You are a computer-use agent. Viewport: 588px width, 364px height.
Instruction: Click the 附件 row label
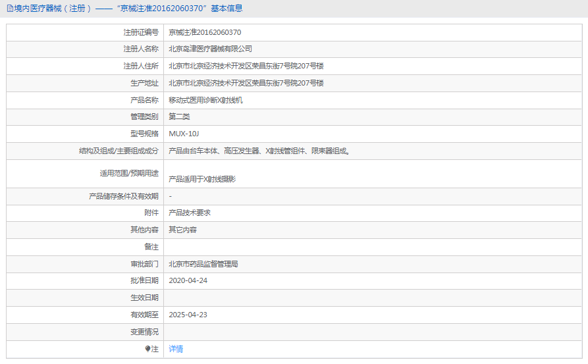point(151,213)
